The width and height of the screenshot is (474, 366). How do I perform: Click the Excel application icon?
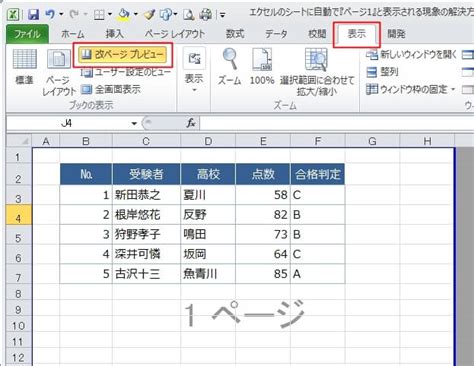13,14
